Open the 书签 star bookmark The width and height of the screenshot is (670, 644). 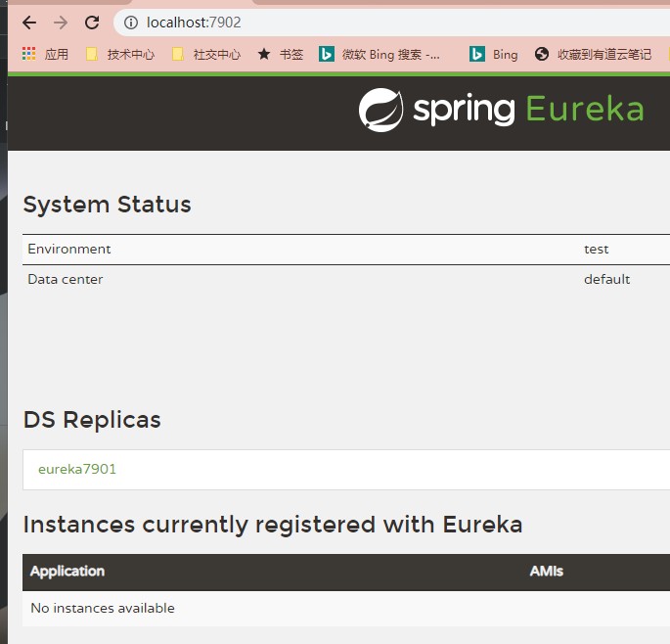click(x=281, y=55)
